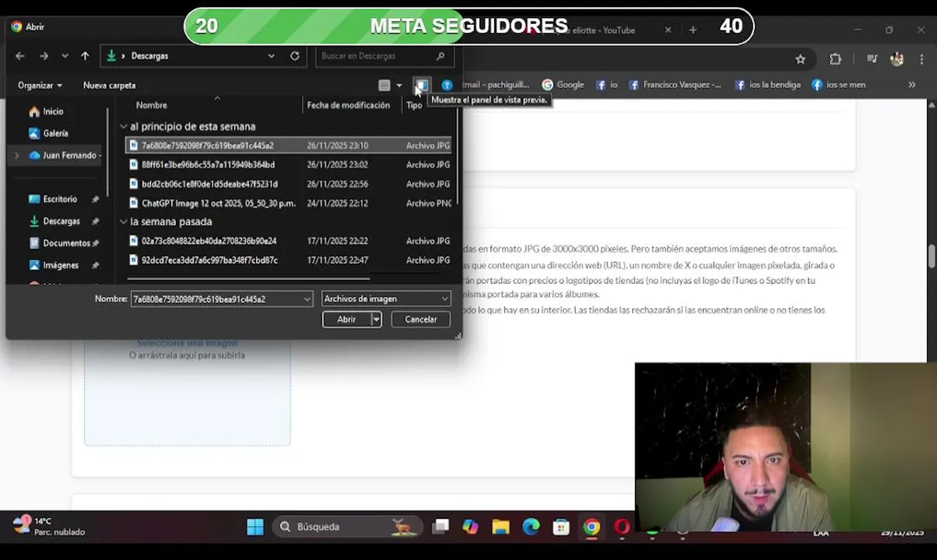
Task: Open Imágenes in the navigation pane
Action: [60, 265]
